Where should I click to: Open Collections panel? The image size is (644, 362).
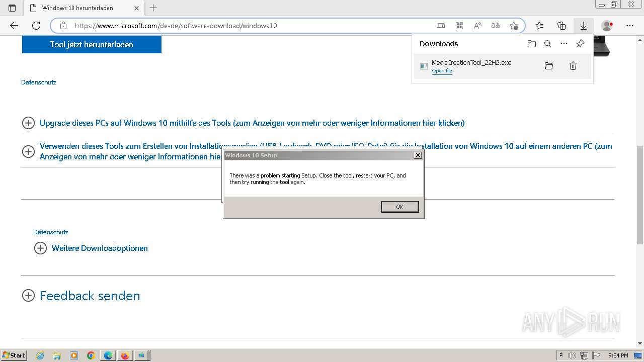[x=561, y=26]
